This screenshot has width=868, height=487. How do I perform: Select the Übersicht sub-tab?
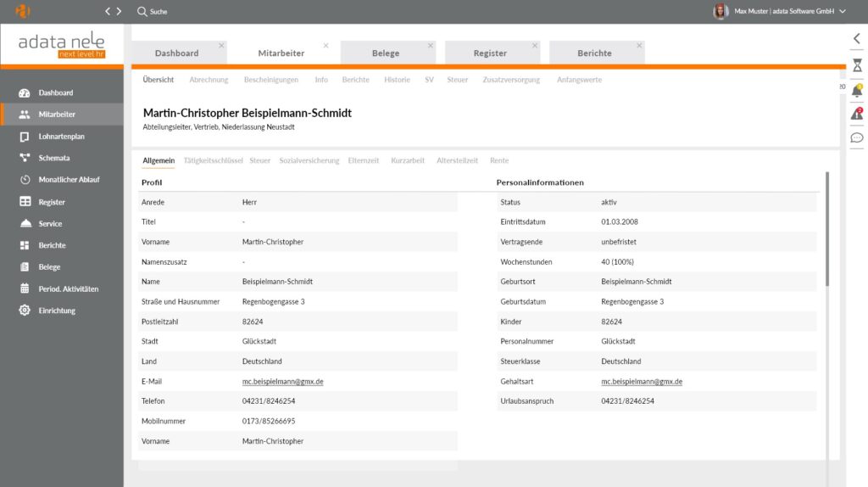(159, 80)
